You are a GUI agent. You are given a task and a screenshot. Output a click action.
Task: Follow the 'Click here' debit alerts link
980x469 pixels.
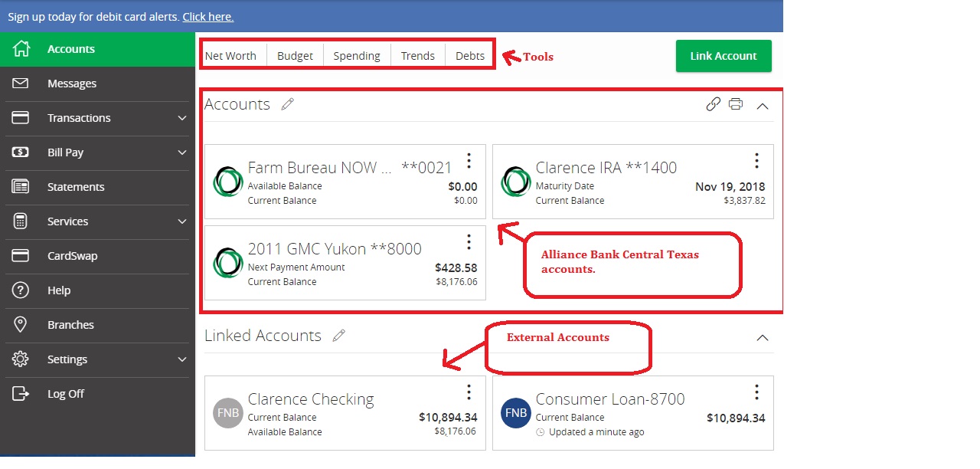point(207,16)
